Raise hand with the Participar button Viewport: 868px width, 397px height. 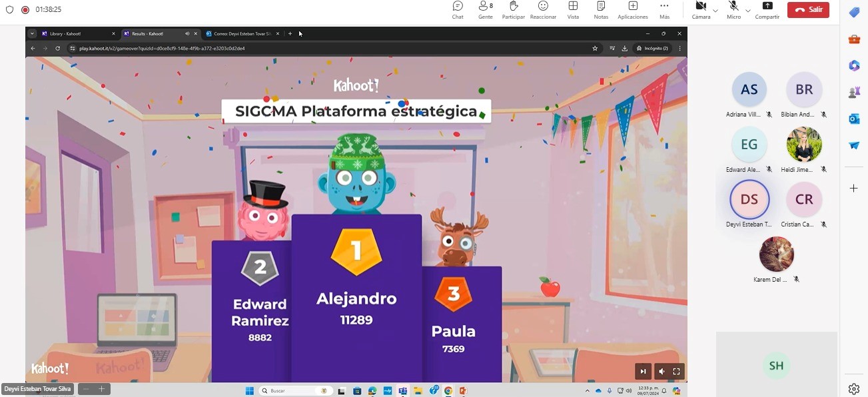[x=514, y=10]
